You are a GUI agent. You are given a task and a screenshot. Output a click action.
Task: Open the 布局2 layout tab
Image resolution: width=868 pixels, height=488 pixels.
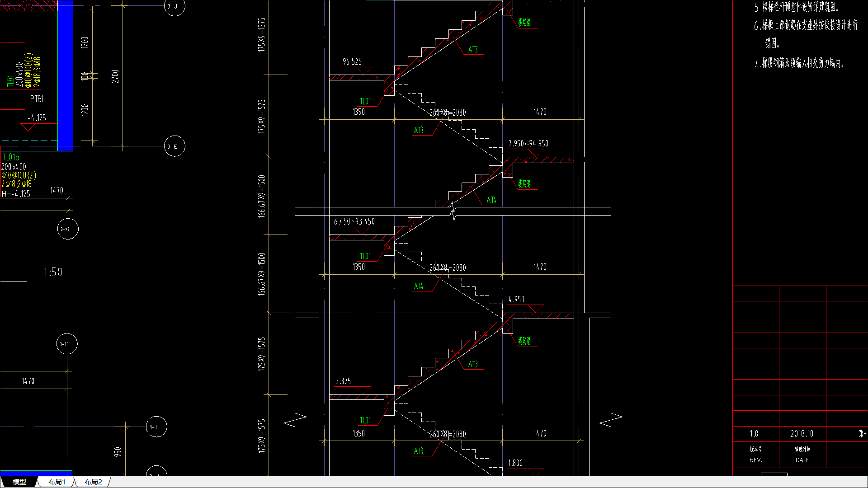[93, 482]
